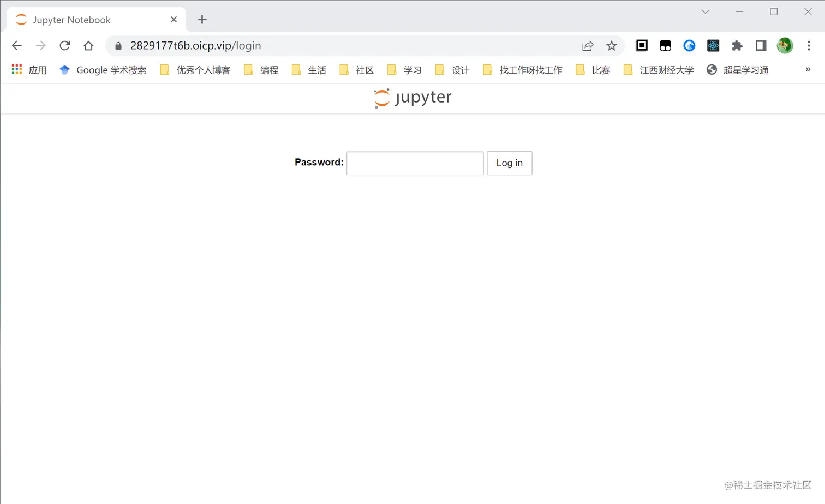Toggle the browser side panel icon
This screenshot has height=504, width=825.
761,46
